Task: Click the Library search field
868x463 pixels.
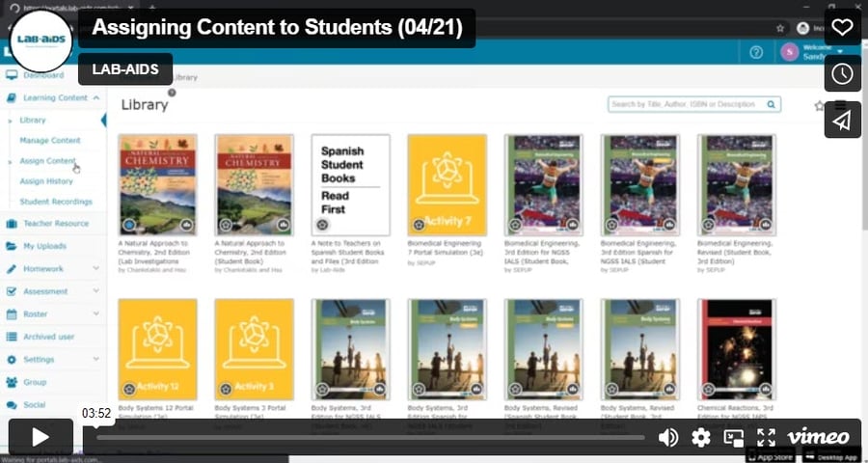Action: tap(687, 104)
